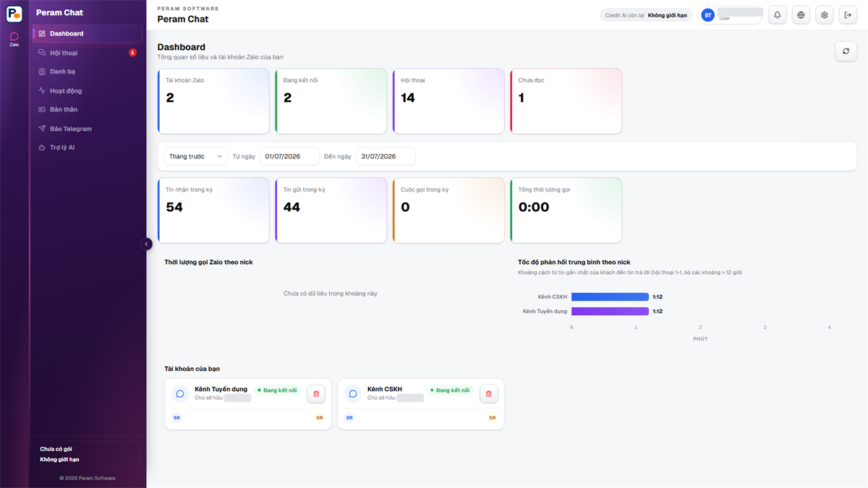Click the logout icon
The width and height of the screenshot is (868, 488).
click(x=848, y=15)
